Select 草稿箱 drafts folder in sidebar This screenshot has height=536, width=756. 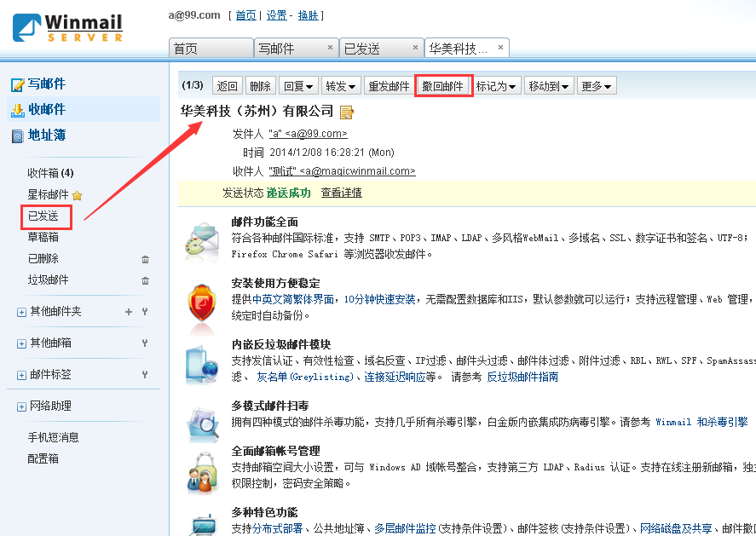coord(43,238)
